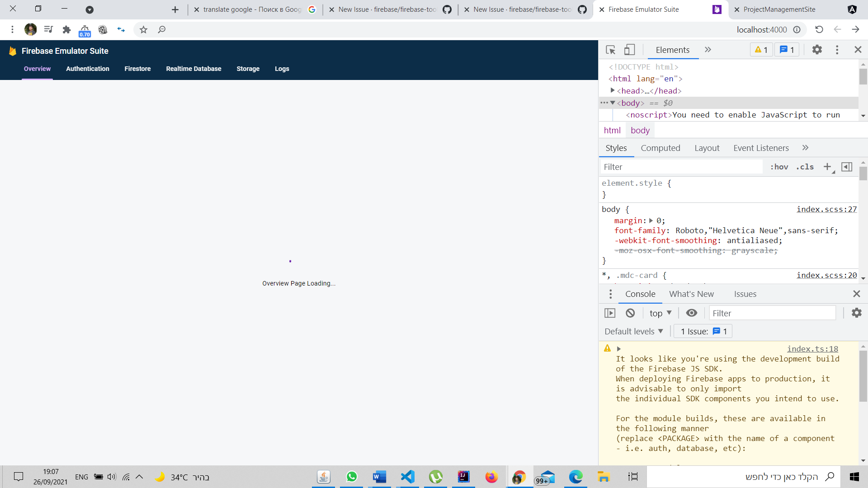Open index.scss:27 stylesheet link
The image size is (868, 488).
coord(826,209)
